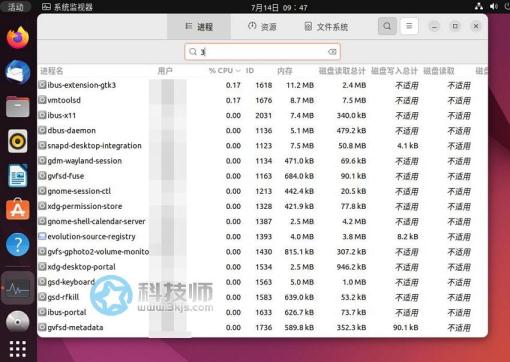Click the ibus-extension-gtk3 process icon
This screenshot has height=362, width=510.
coord(42,85)
